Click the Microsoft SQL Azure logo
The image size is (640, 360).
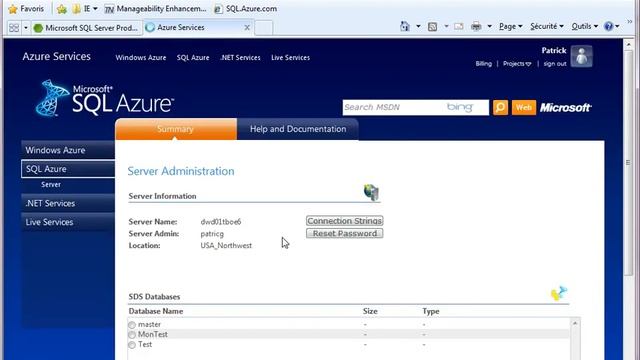pos(105,98)
